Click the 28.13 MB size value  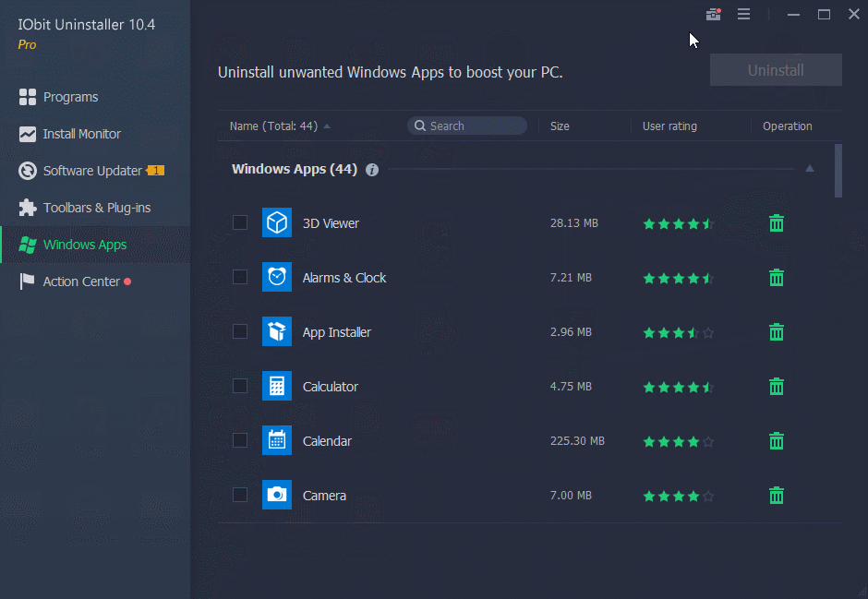(574, 223)
